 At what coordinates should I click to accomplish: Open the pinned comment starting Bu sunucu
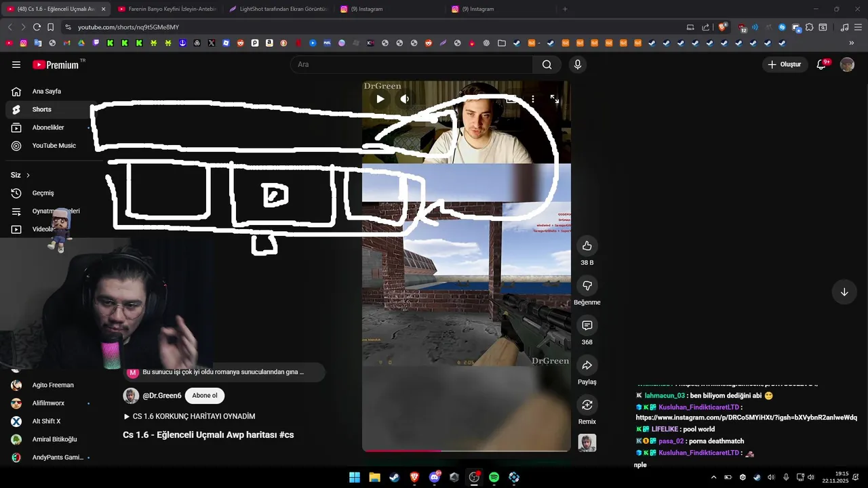click(x=224, y=372)
